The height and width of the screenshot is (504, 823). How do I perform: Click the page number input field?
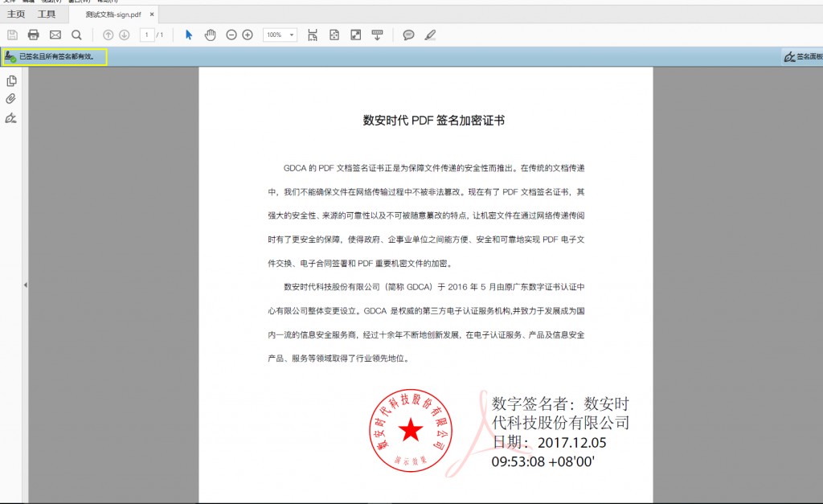(x=147, y=35)
